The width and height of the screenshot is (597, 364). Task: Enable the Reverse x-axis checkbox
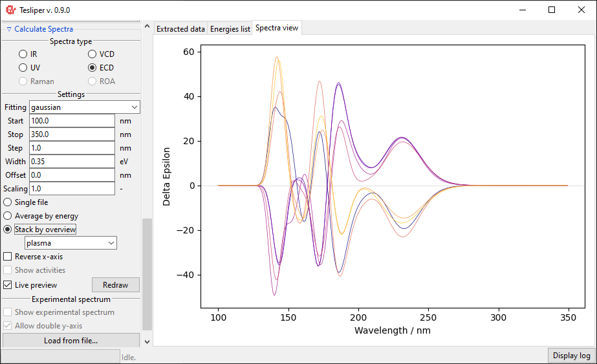[x=8, y=257]
